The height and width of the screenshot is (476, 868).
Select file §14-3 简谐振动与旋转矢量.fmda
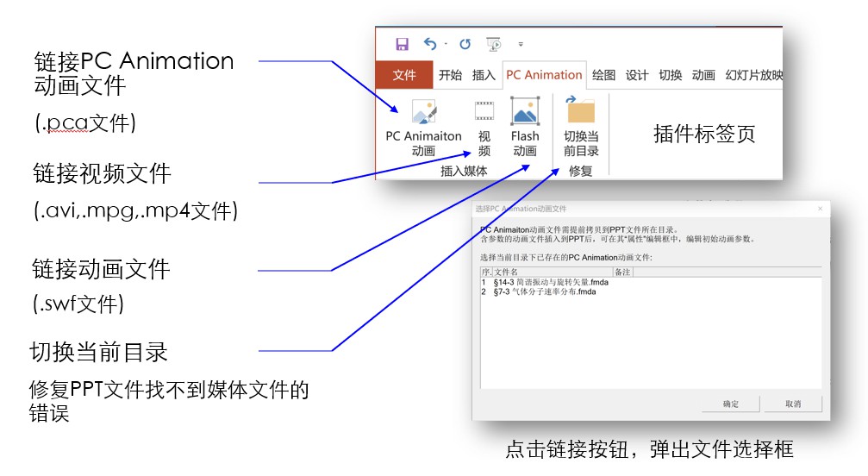tap(545, 282)
